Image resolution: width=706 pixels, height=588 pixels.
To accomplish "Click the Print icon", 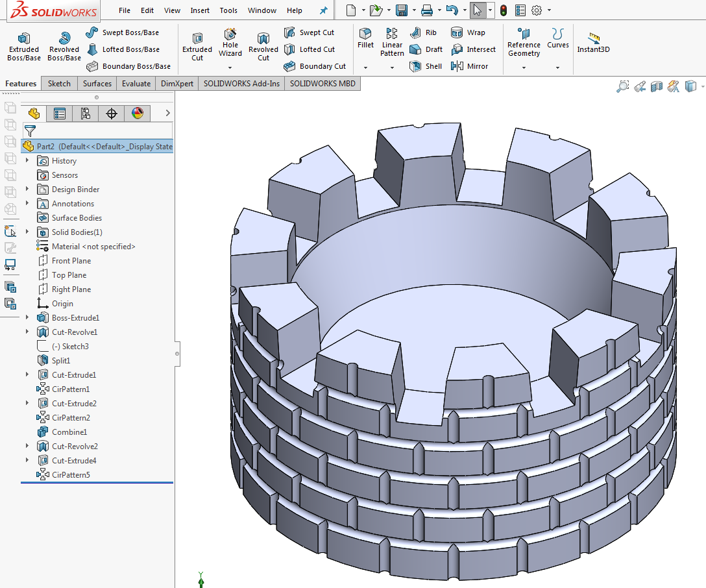I will pyautogui.click(x=427, y=10).
